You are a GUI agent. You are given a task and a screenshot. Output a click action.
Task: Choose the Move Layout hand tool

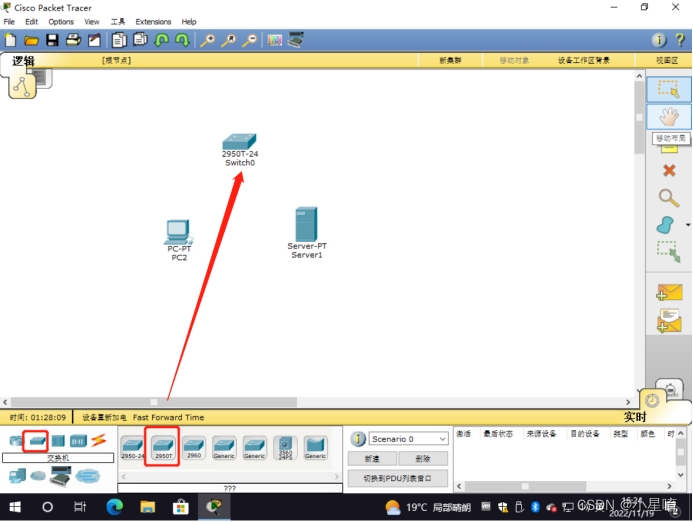[x=669, y=117]
